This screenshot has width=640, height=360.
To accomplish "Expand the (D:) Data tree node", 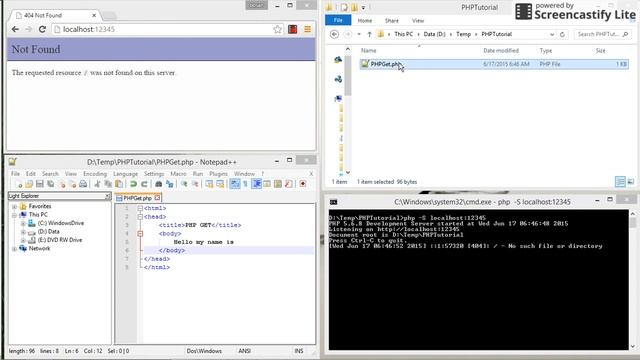I will click(x=23, y=232).
